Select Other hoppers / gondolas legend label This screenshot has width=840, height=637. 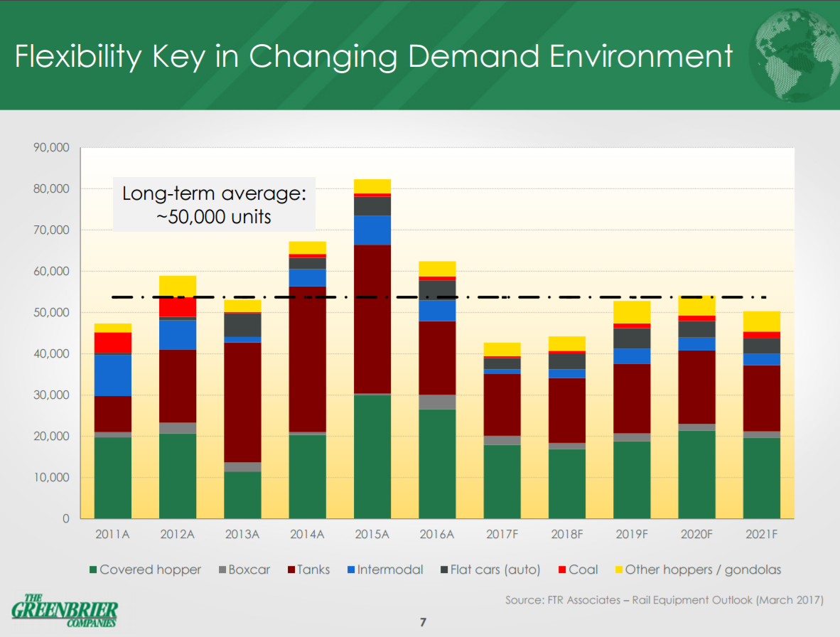pyautogui.click(x=702, y=570)
